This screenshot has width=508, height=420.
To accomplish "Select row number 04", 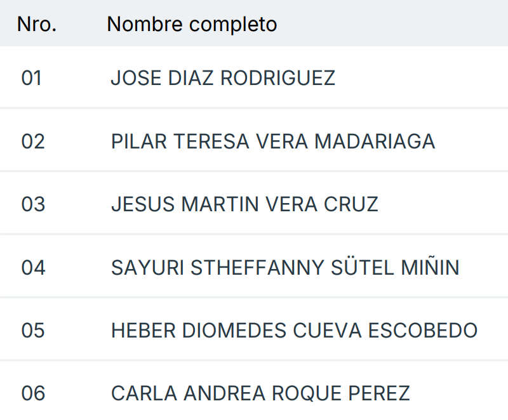I will (33, 268).
